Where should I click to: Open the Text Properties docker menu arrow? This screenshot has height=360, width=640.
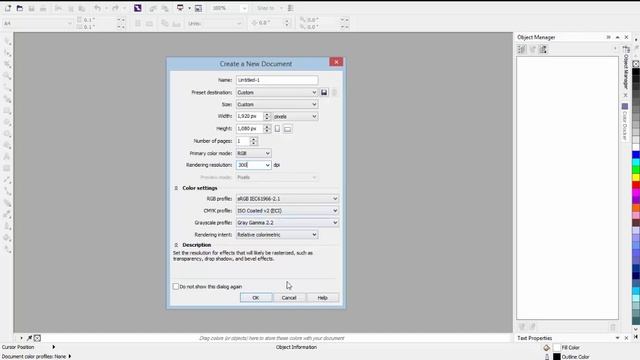pyautogui.click(x=618, y=338)
